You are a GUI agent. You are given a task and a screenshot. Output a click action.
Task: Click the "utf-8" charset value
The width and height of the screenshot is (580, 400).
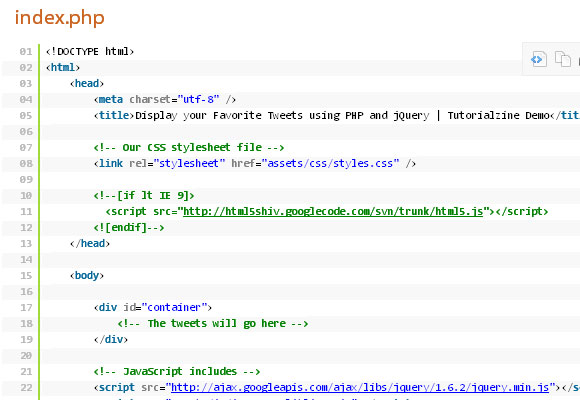pyautogui.click(x=198, y=100)
